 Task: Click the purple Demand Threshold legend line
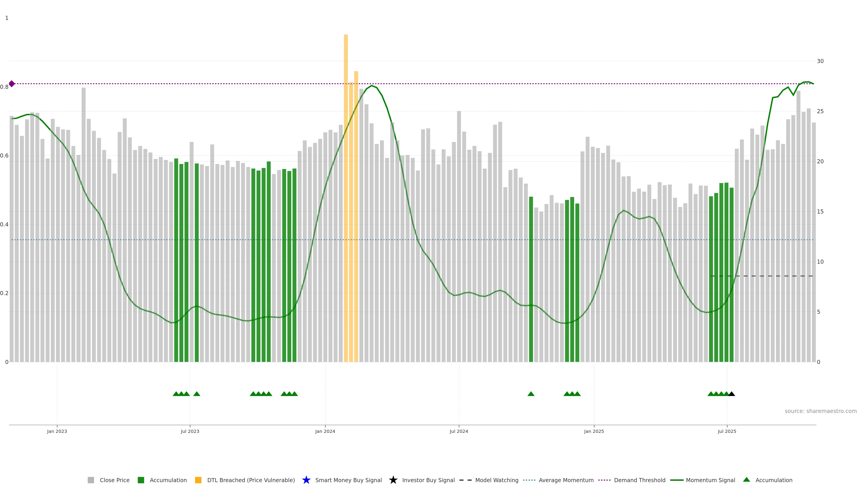click(x=604, y=480)
